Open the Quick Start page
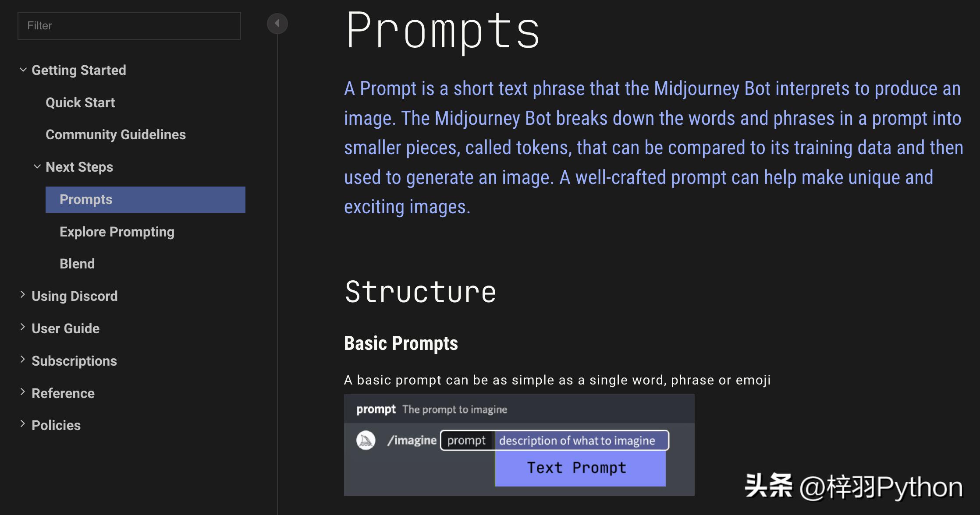 [80, 102]
